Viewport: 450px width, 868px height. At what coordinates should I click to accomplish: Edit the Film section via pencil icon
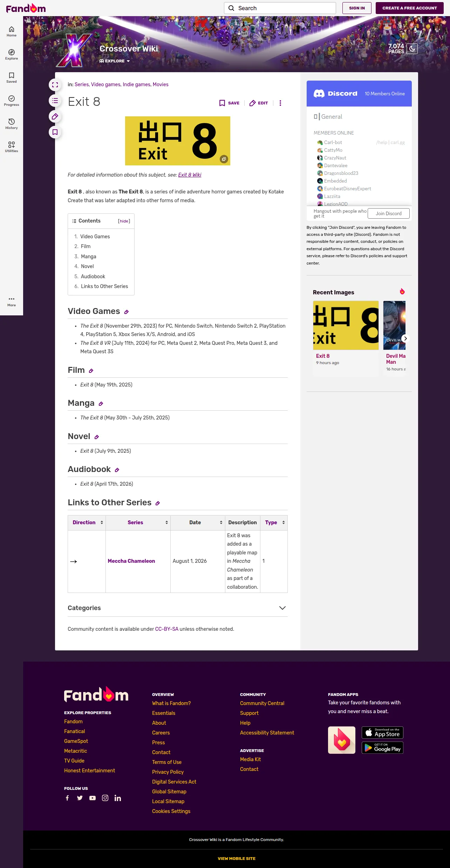point(91,371)
